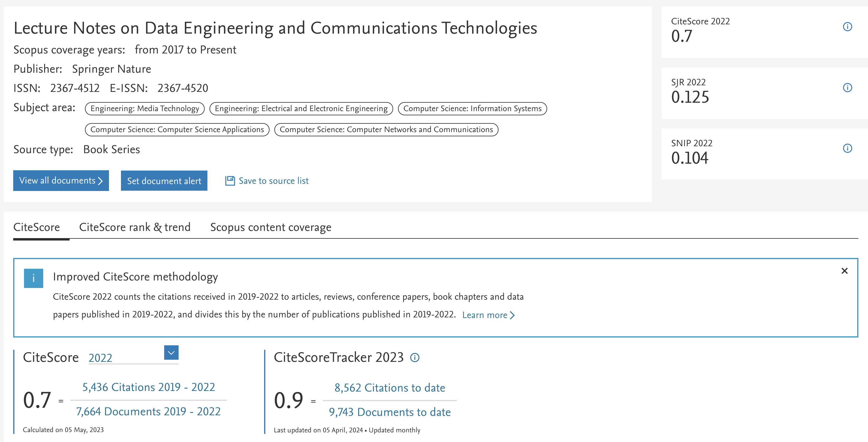Click the Set document alert button
Screen dimensions: 868x442
pos(163,180)
